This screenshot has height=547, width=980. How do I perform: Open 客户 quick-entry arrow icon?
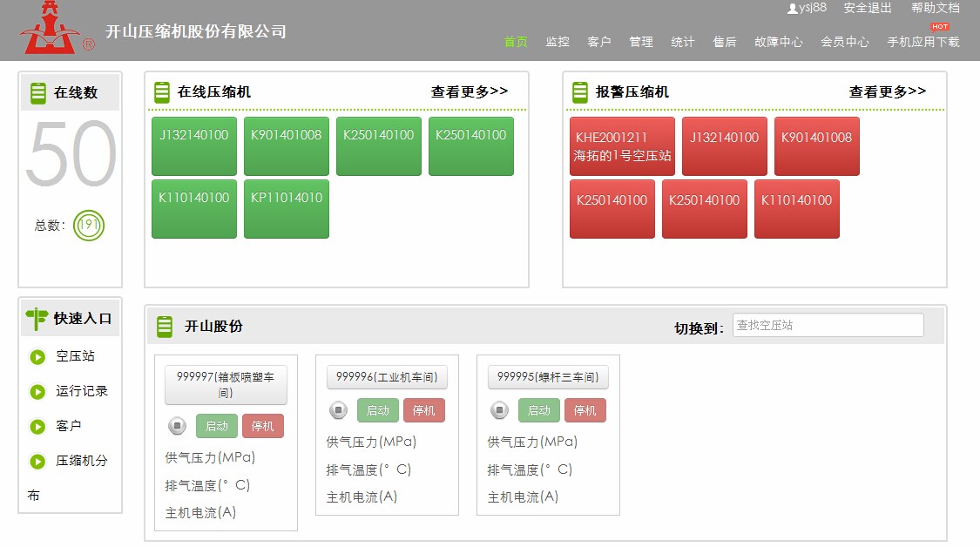click(x=37, y=427)
